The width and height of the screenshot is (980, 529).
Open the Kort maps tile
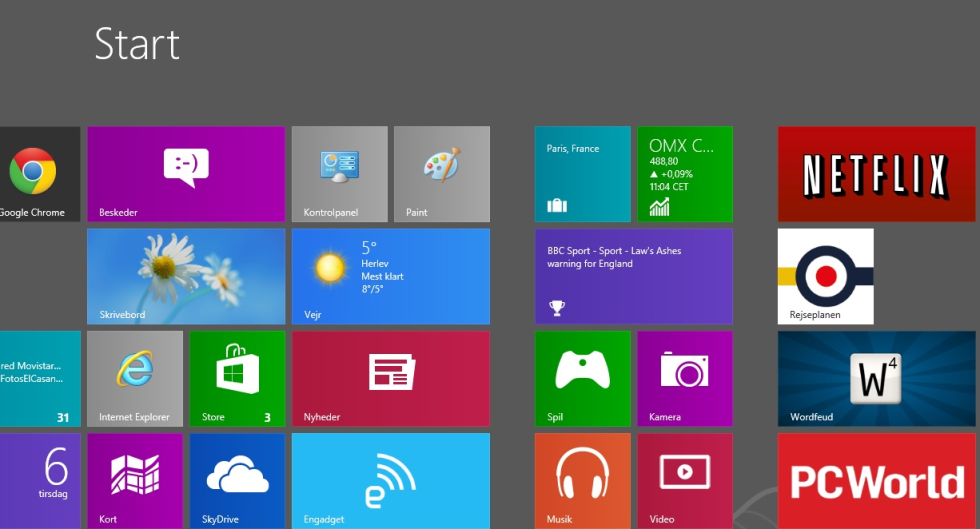135,480
